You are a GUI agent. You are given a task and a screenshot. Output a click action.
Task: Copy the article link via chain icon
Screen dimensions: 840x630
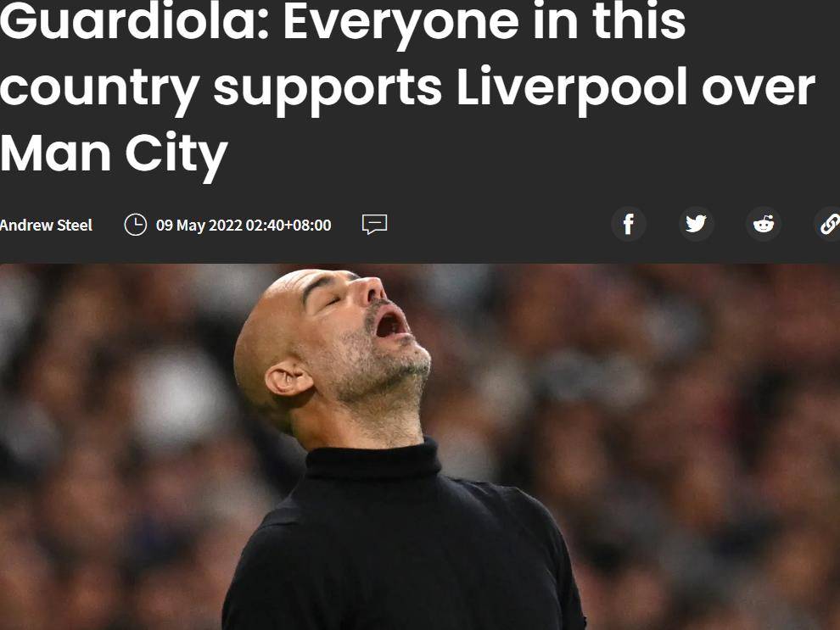[829, 224]
